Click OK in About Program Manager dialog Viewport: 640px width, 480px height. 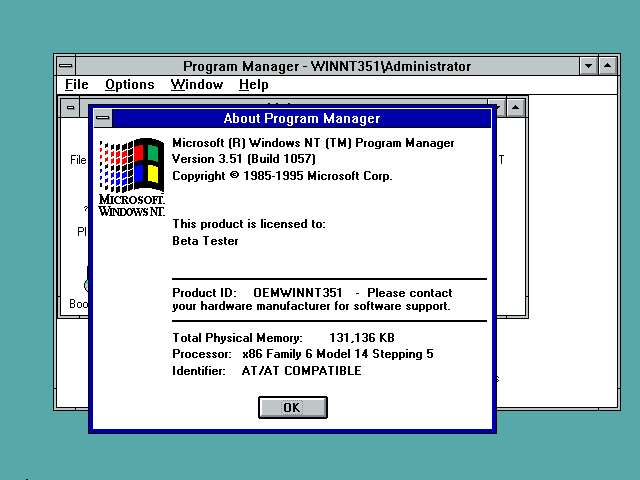pyautogui.click(x=293, y=407)
